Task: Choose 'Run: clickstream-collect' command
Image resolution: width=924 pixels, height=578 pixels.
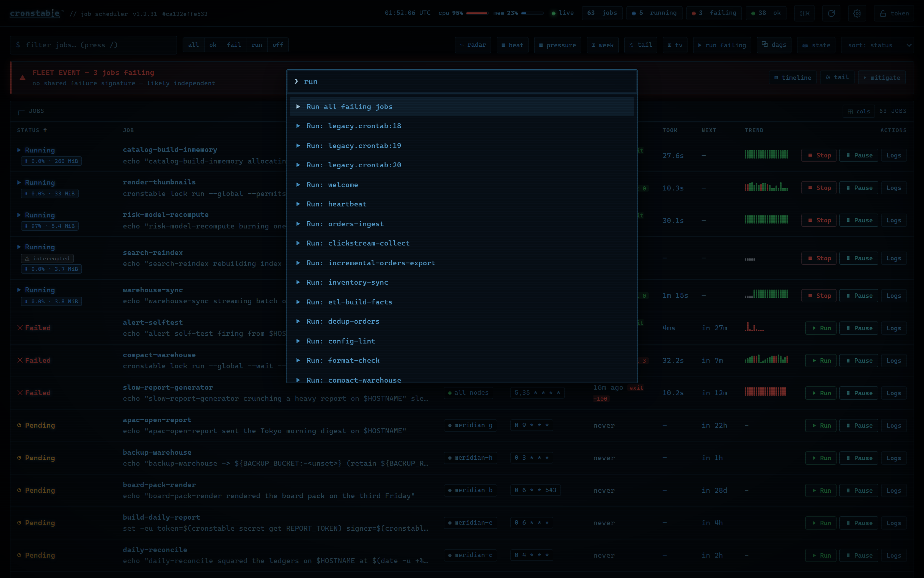Action: 462,243
